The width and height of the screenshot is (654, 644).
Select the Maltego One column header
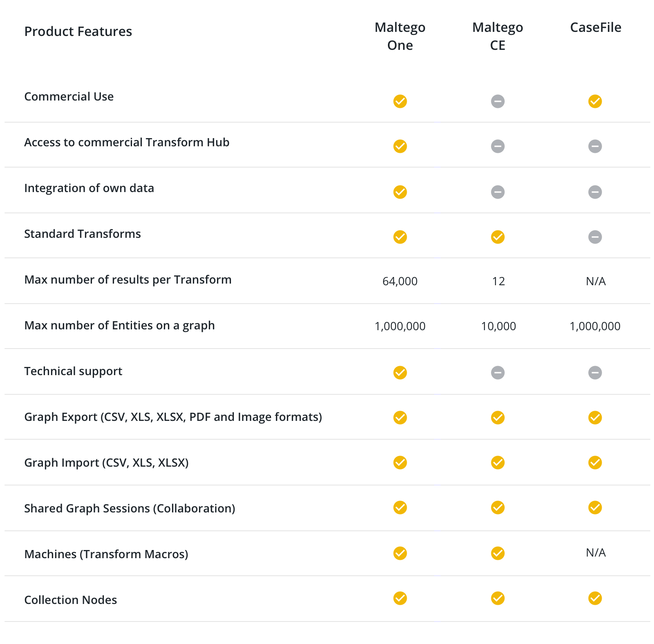tap(400, 36)
